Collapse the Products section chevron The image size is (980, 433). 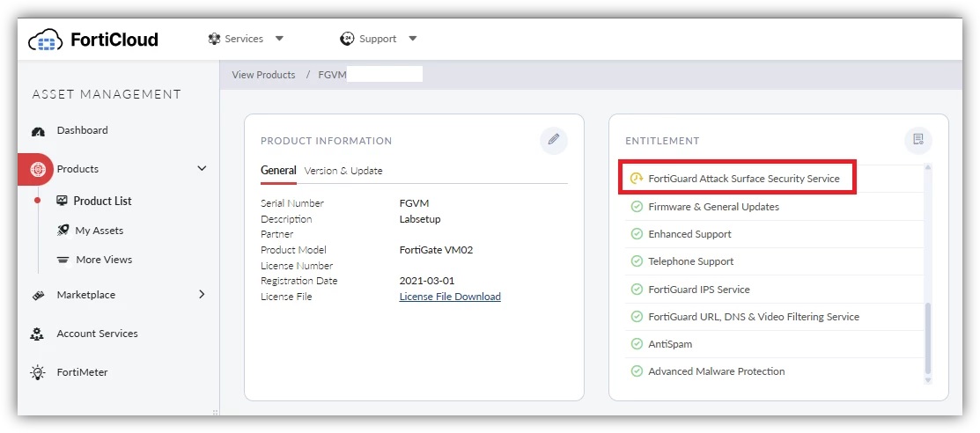[202, 169]
